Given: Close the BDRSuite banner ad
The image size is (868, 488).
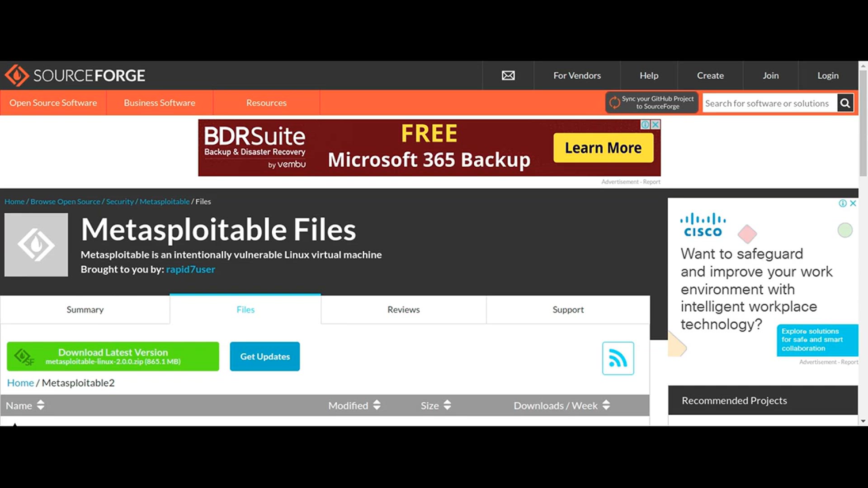Looking at the screenshot, I should point(656,125).
